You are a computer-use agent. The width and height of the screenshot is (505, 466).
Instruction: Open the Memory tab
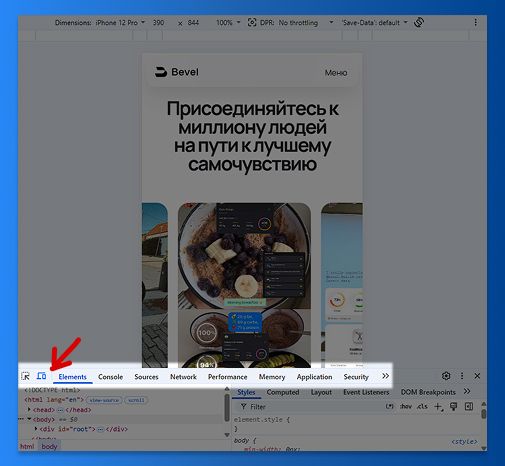(x=272, y=377)
